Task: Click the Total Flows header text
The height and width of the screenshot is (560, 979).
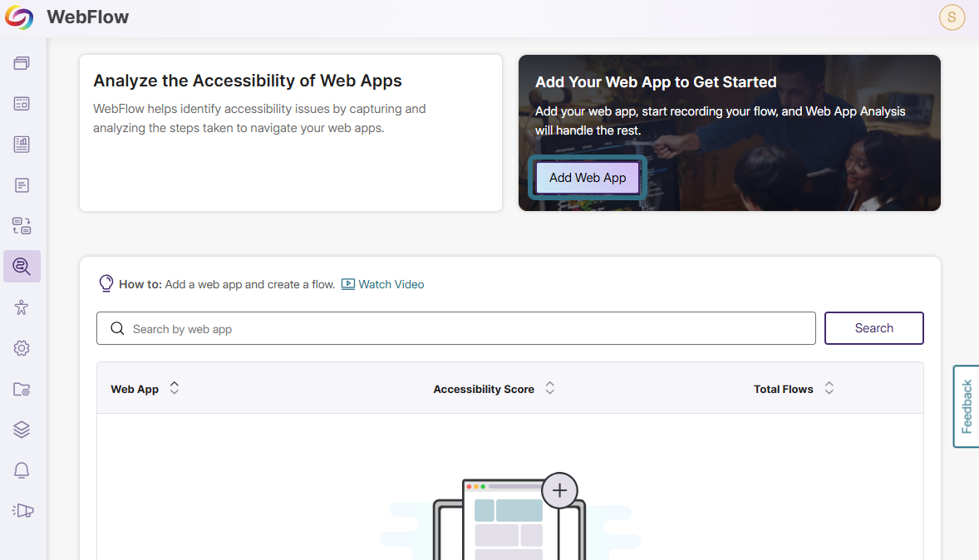Action: (x=784, y=389)
